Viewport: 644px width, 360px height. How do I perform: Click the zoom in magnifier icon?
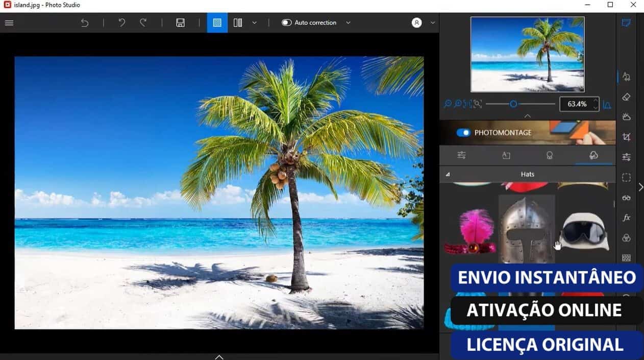[458, 104]
